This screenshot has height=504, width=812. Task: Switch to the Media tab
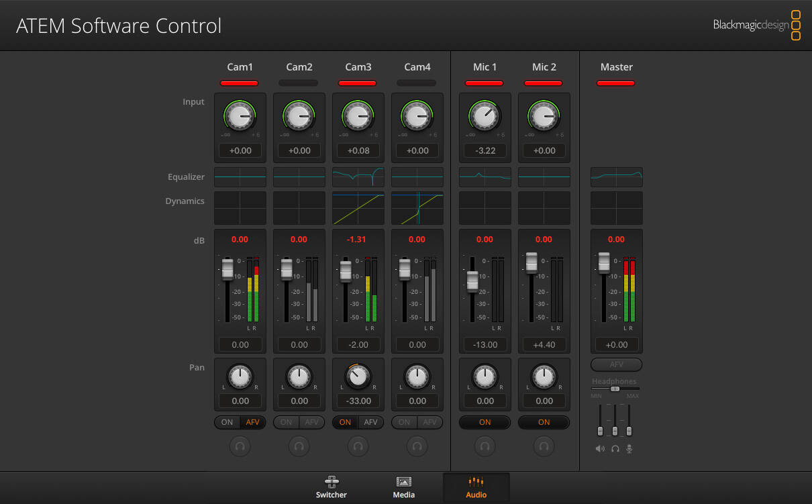(x=404, y=488)
